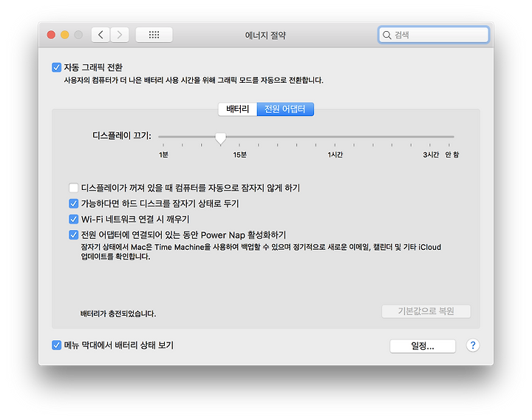Select the 전원 어댑터 tab
The height and width of the screenshot is (420, 532).
[285, 109]
